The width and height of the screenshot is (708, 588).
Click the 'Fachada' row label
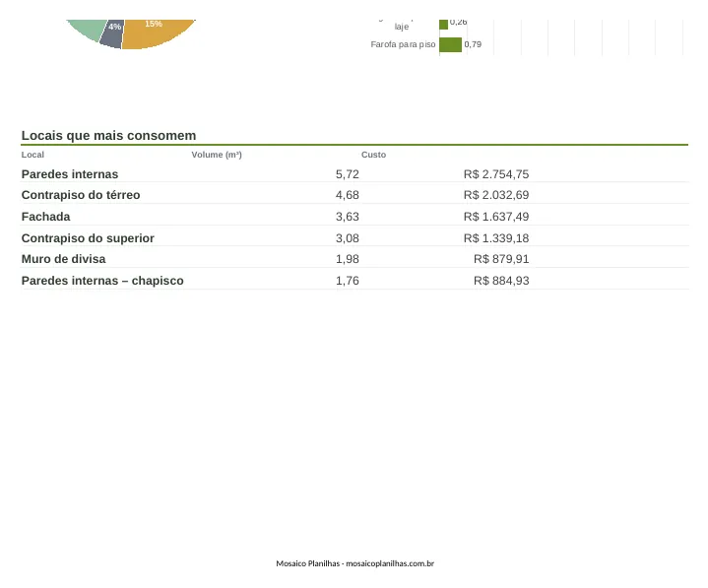(45, 217)
